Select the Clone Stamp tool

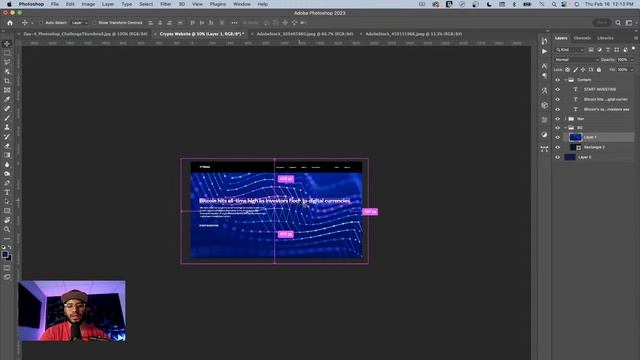tap(7, 127)
